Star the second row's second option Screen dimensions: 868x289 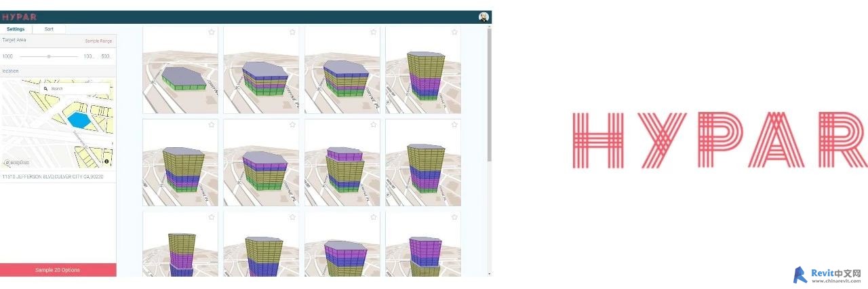[292, 125]
